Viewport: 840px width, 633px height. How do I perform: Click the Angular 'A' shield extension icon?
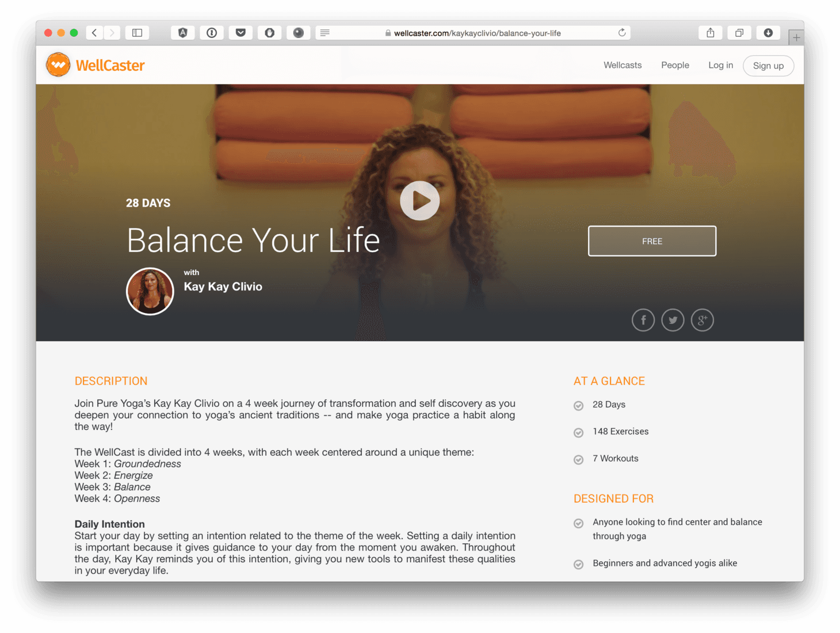point(182,33)
